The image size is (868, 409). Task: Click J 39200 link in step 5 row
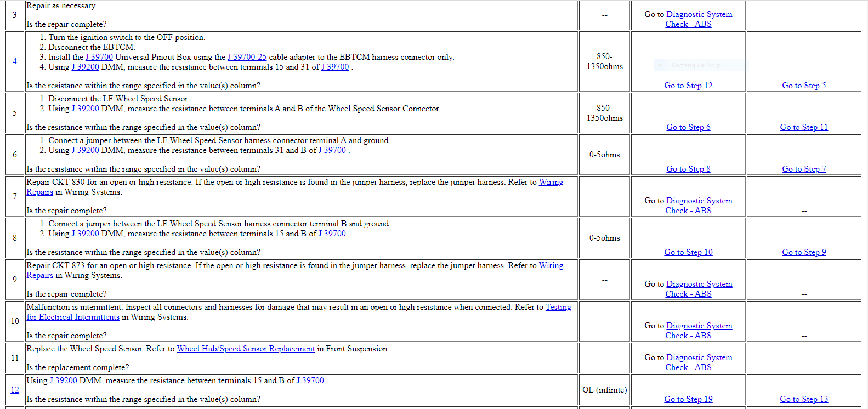[x=85, y=109]
